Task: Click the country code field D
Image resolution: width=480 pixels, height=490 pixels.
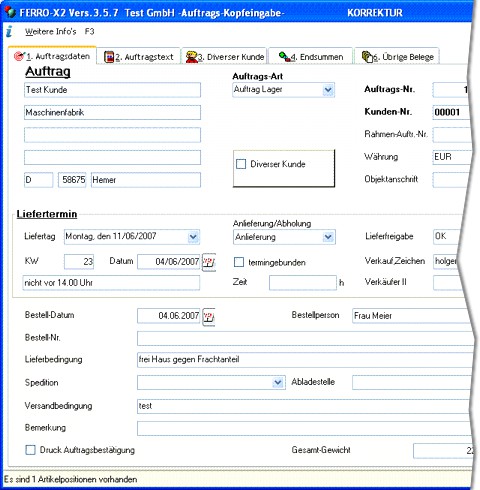Action: click(38, 180)
